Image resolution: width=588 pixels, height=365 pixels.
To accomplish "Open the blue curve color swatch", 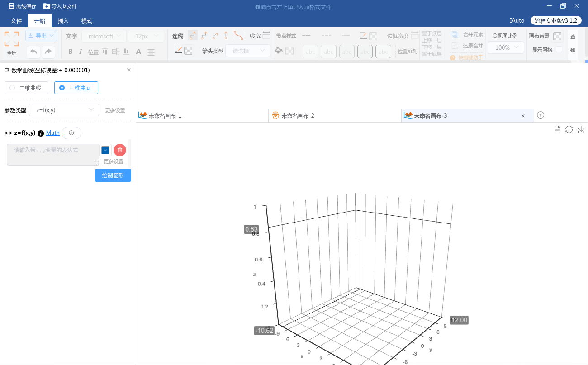I will point(105,150).
